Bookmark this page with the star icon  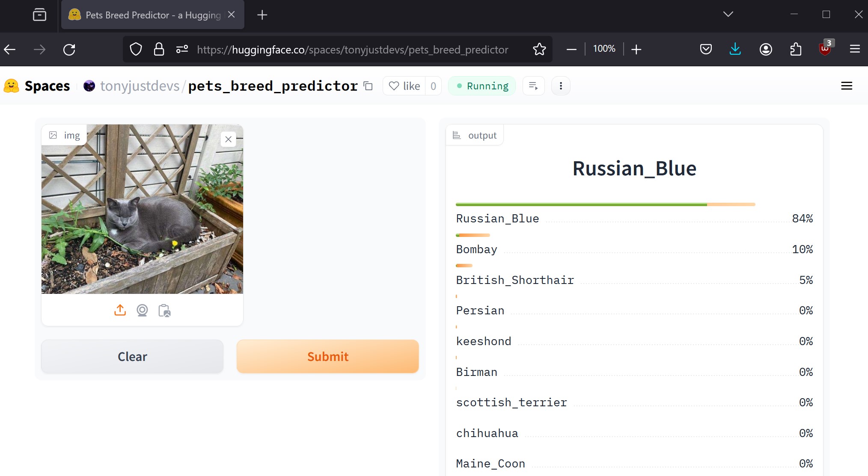tap(539, 50)
